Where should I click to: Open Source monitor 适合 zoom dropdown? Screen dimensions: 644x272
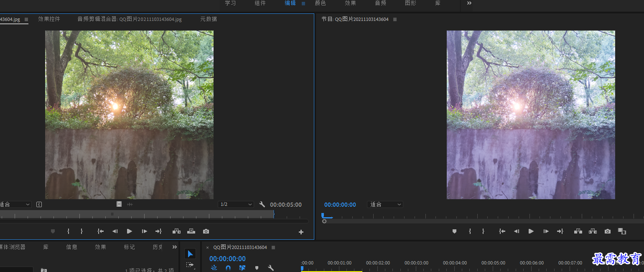[x=15, y=204]
